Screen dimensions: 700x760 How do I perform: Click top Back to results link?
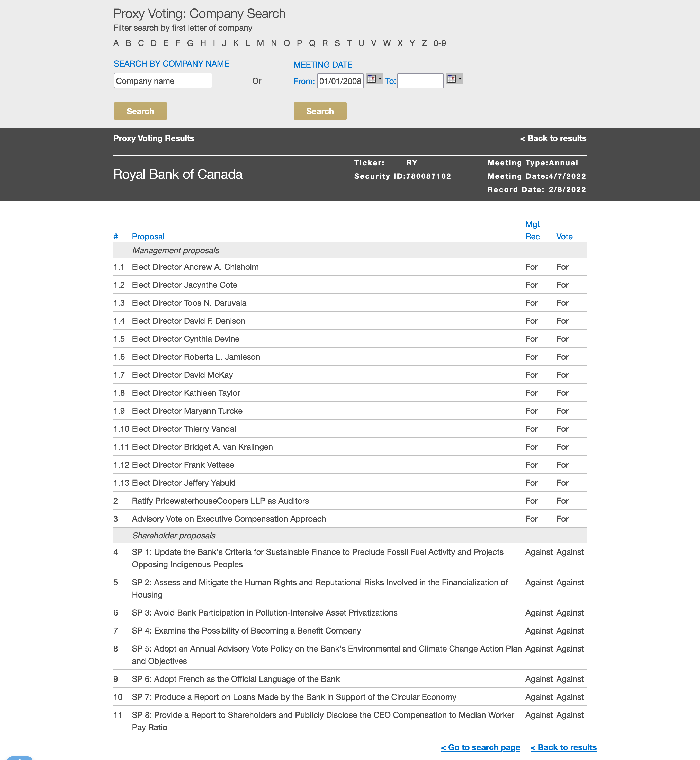553,139
